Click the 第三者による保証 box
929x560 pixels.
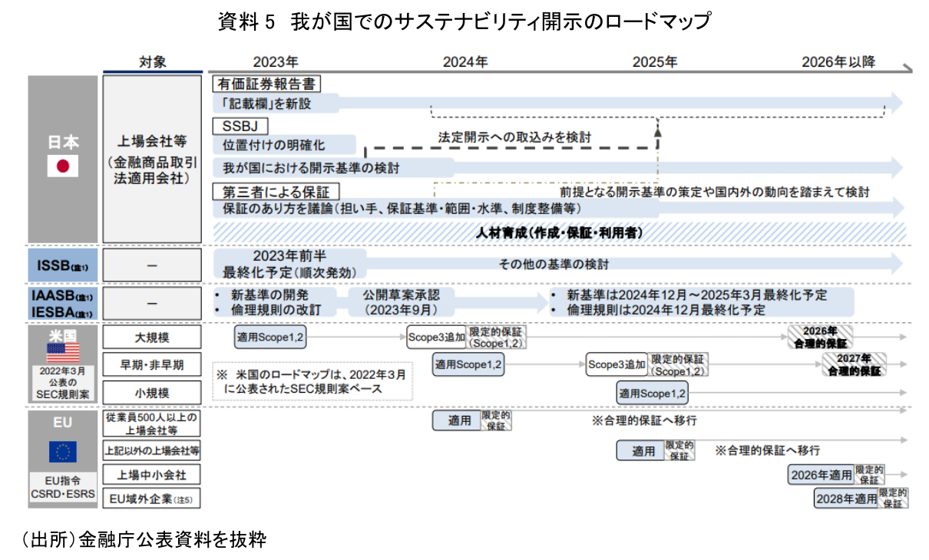click(276, 191)
